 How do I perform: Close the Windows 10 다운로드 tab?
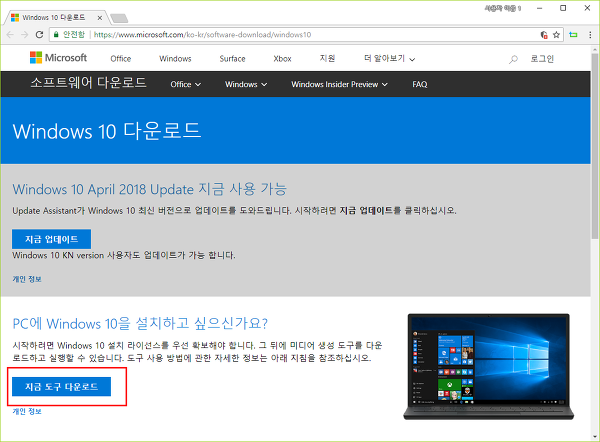point(99,18)
